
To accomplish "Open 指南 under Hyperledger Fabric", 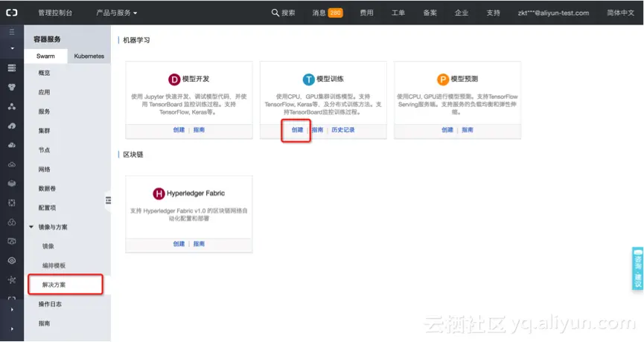I will pos(199,244).
